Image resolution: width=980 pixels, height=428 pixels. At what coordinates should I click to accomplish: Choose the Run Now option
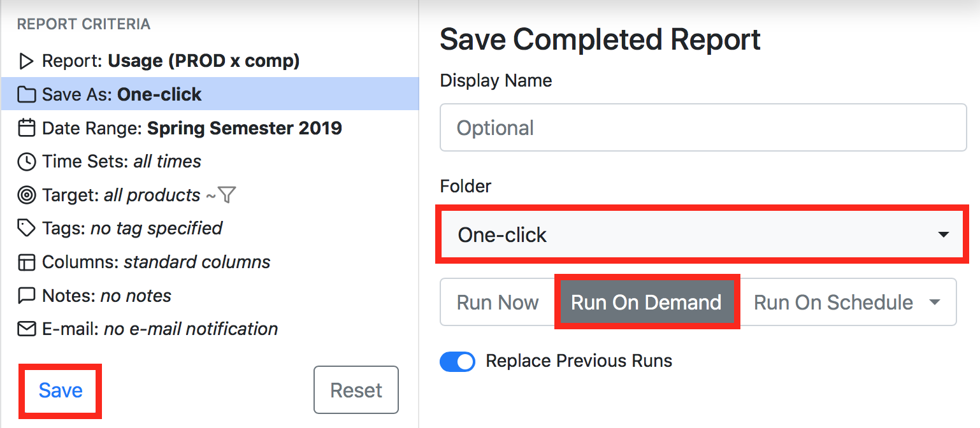click(x=498, y=302)
